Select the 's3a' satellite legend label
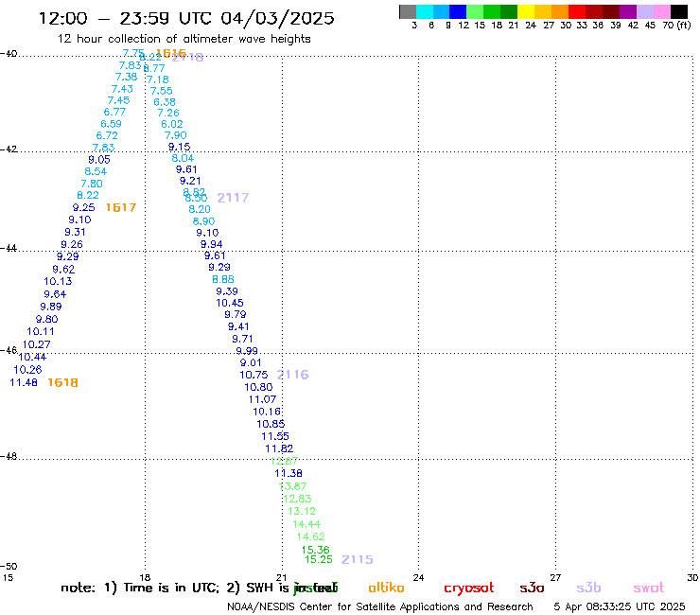 (532, 588)
